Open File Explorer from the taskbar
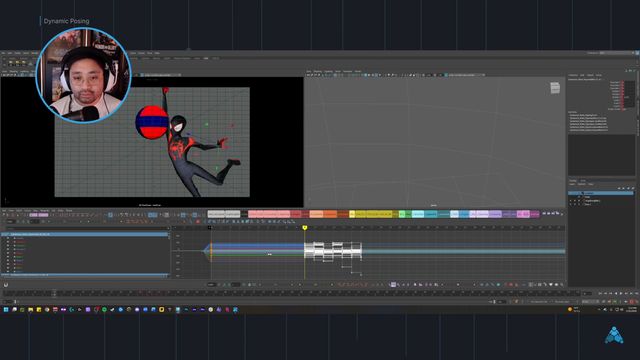This screenshot has height=360, width=640. click(x=30, y=310)
